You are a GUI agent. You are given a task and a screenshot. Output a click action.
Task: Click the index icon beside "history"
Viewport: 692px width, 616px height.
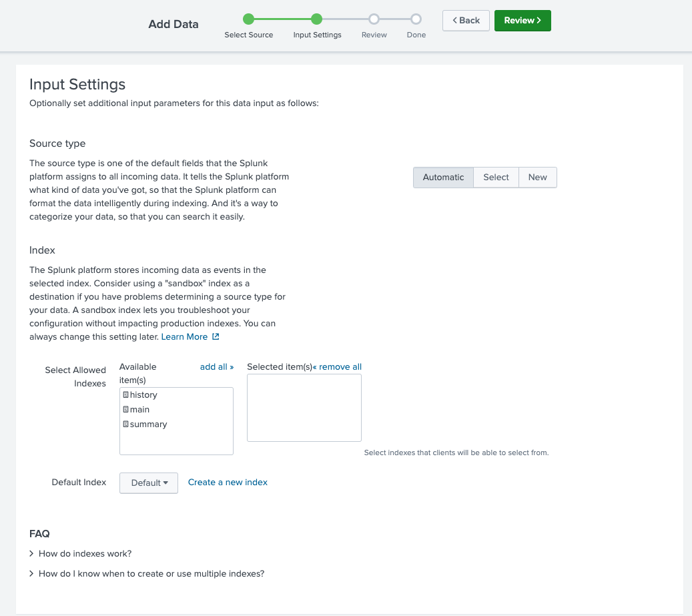(126, 394)
